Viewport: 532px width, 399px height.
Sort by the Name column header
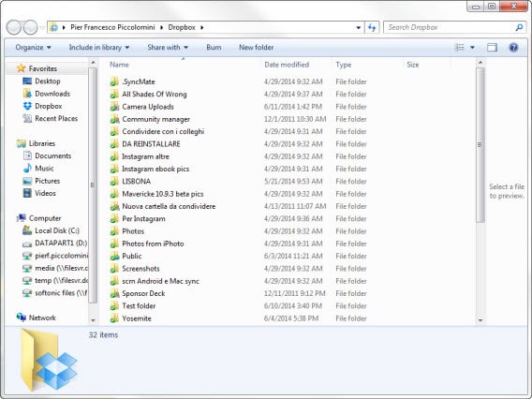click(184, 65)
